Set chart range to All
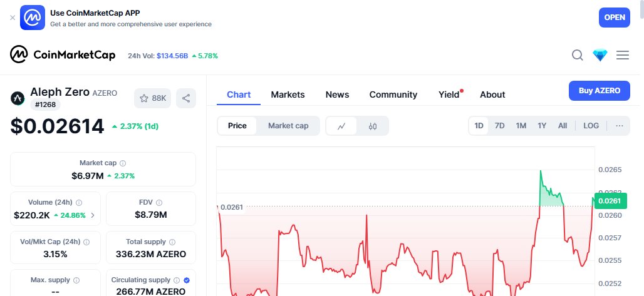644x296 pixels. click(563, 126)
